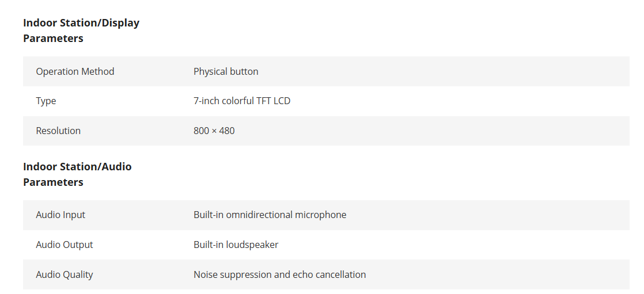Click the Indoor Station/Audio Parameters heading

point(77,174)
